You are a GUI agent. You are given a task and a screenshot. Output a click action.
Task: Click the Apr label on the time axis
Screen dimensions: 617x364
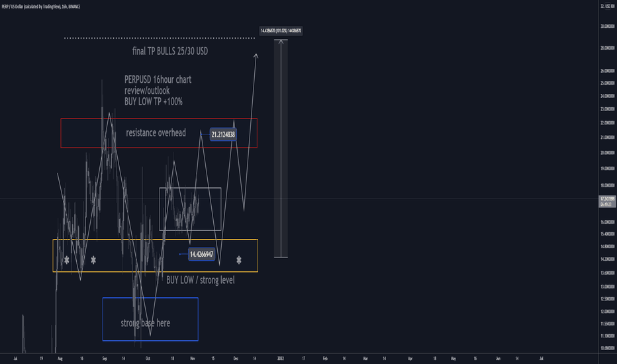tap(410, 359)
